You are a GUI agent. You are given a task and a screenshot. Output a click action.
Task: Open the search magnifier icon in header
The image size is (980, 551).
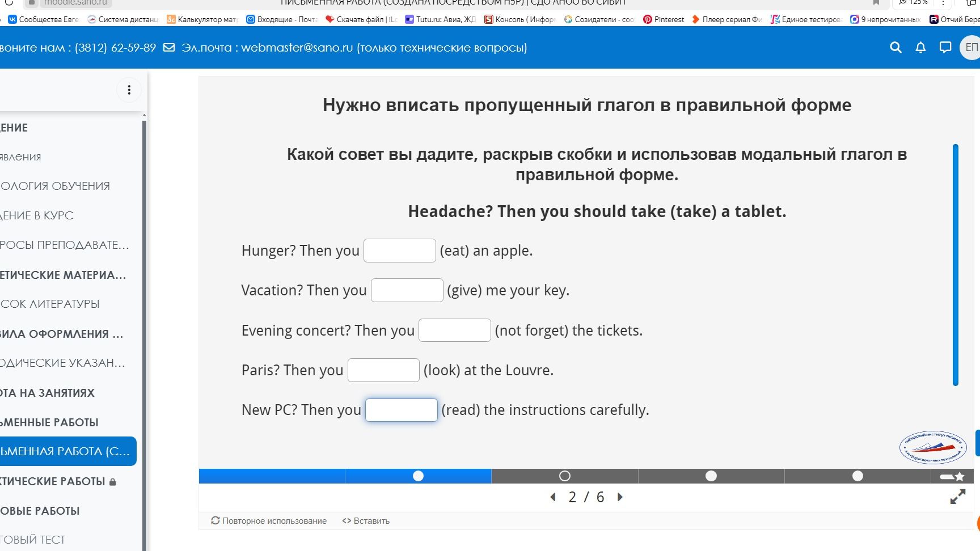point(895,48)
